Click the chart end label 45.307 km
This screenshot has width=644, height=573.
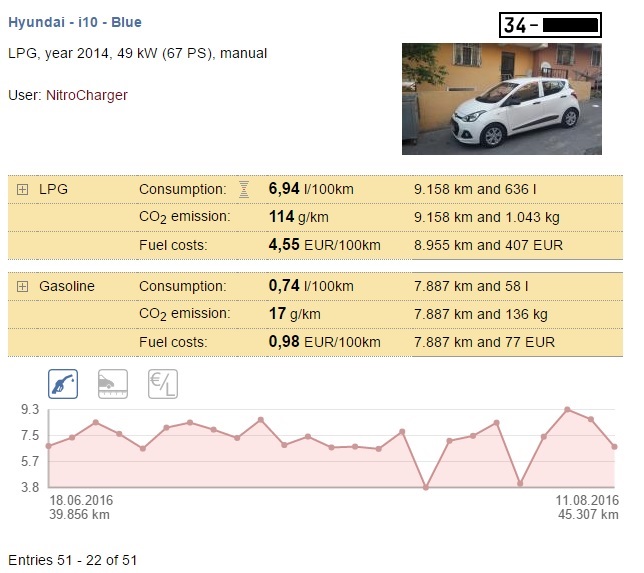click(x=588, y=515)
